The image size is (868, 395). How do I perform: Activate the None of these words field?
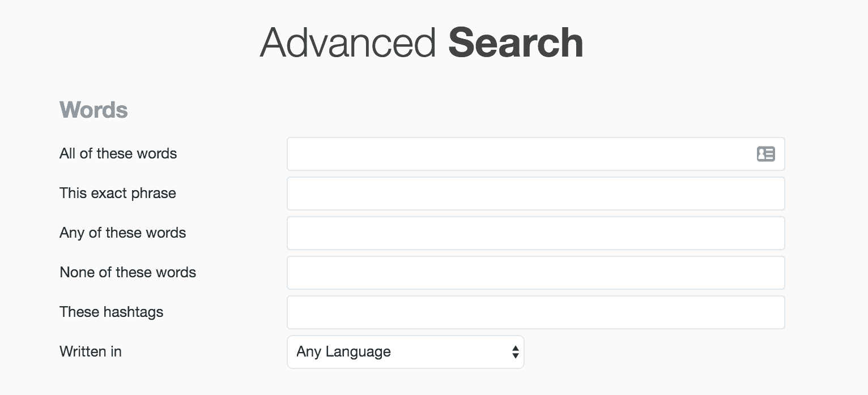click(x=535, y=273)
